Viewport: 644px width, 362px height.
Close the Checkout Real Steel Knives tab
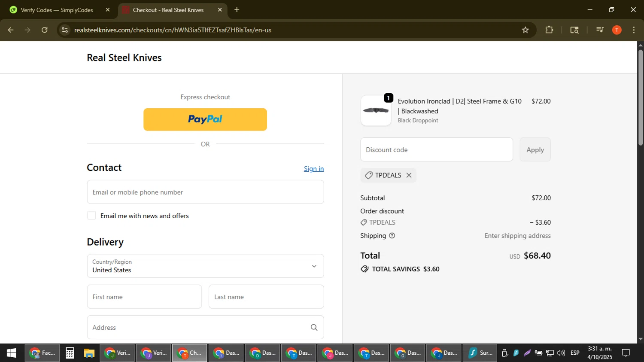pos(220,10)
